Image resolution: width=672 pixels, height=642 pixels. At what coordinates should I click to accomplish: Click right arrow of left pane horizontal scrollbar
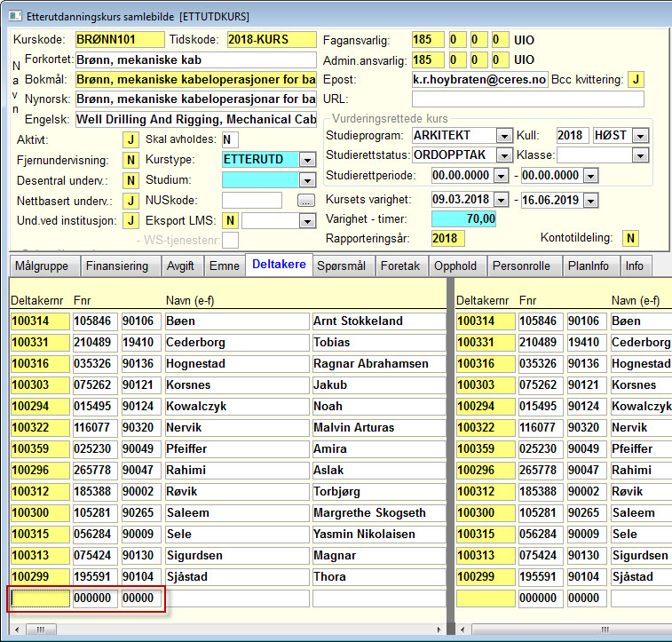pyautogui.click(x=439, y=630)
